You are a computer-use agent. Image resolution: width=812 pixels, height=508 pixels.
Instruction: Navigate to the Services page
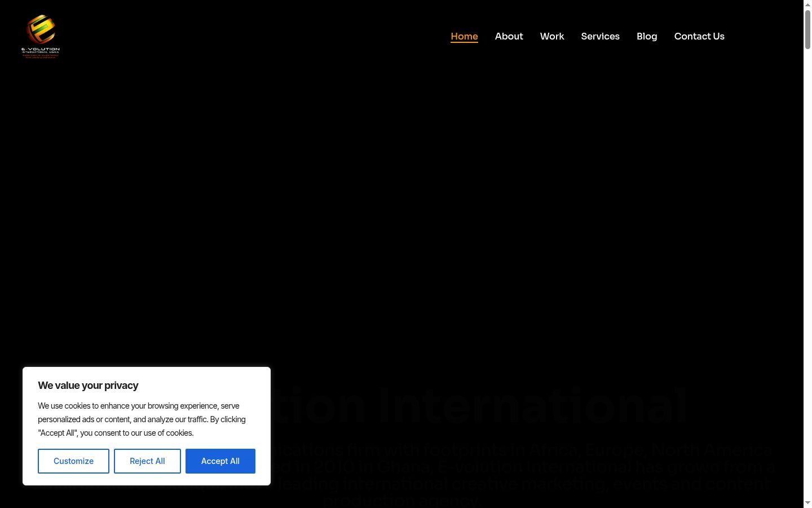tap(600, 36)
